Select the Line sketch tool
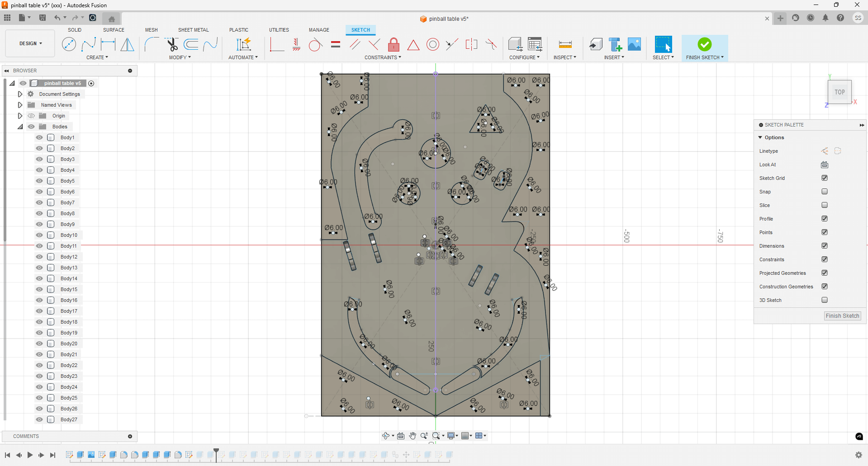Image resolution: width=868 pixels, height=466 pixels. coord(69,44)
